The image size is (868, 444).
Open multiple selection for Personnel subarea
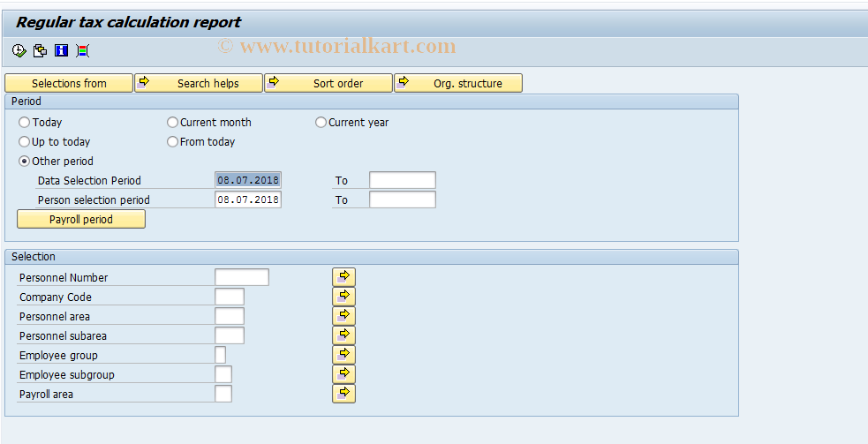pyautogui.click(x=343, y=335)
